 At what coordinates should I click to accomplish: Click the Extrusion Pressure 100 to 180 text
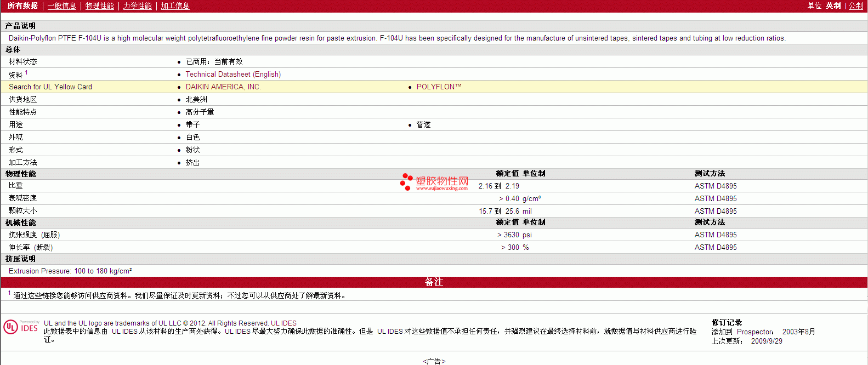(70, 271)
